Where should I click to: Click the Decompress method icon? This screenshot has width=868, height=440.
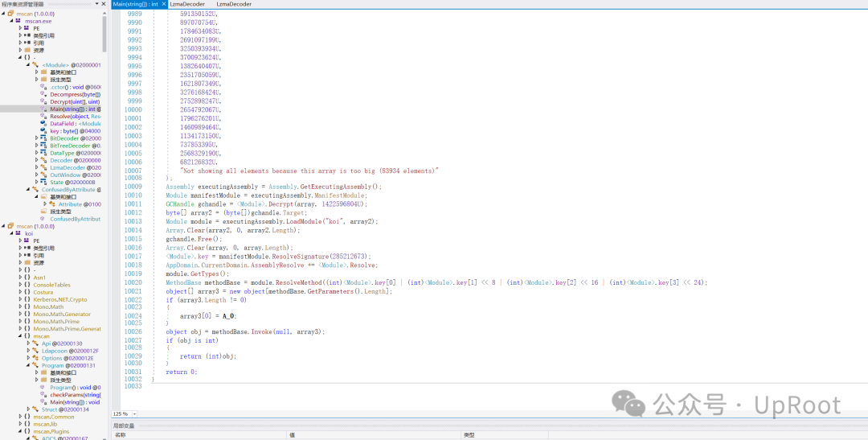43,94
